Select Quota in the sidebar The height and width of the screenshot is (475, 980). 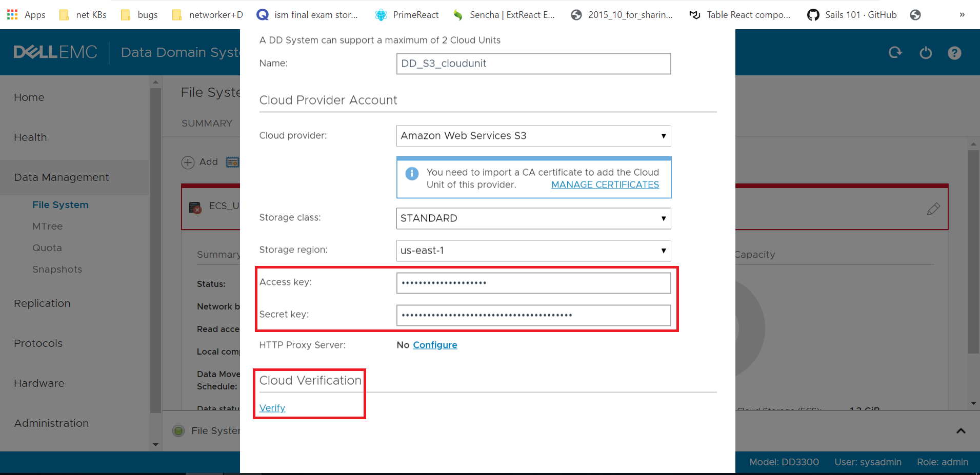tap(47, 248)
